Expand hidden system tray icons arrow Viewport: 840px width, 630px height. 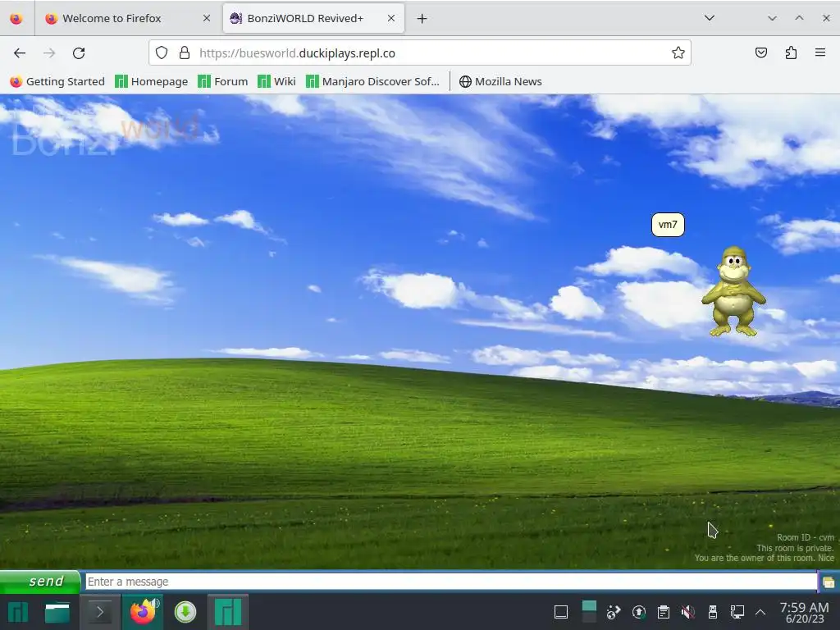[760, 612]
